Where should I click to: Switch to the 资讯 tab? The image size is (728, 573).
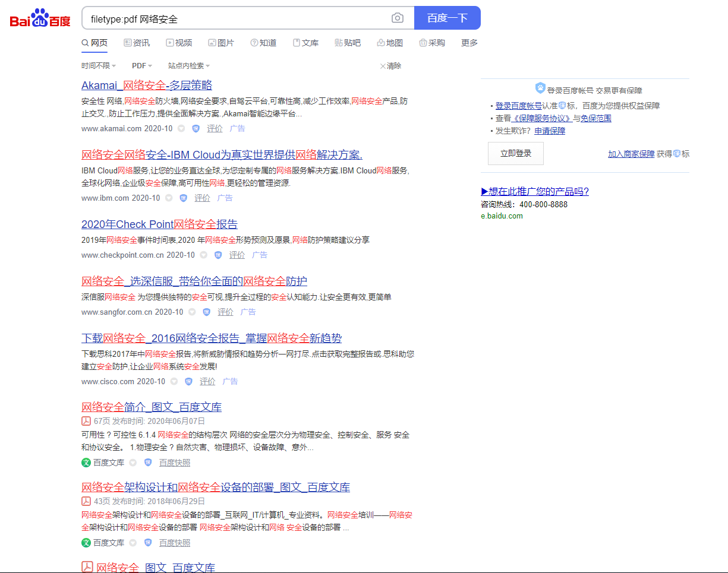point(137,43)
